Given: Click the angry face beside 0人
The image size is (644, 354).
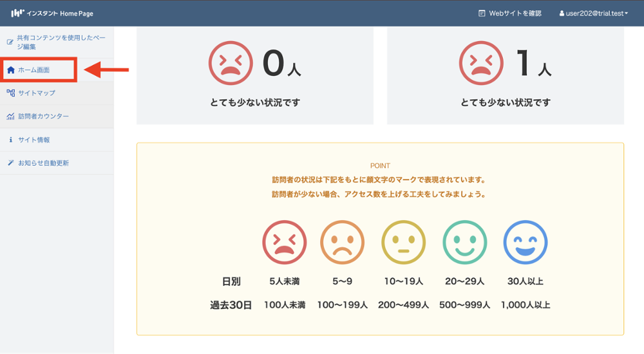Looking at the screenshot, I should coord(231,63).
